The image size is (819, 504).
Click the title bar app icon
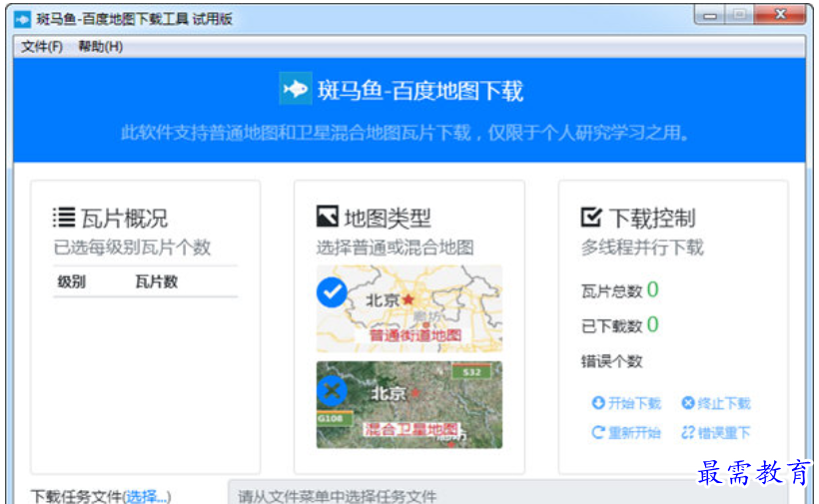point(22,20)
